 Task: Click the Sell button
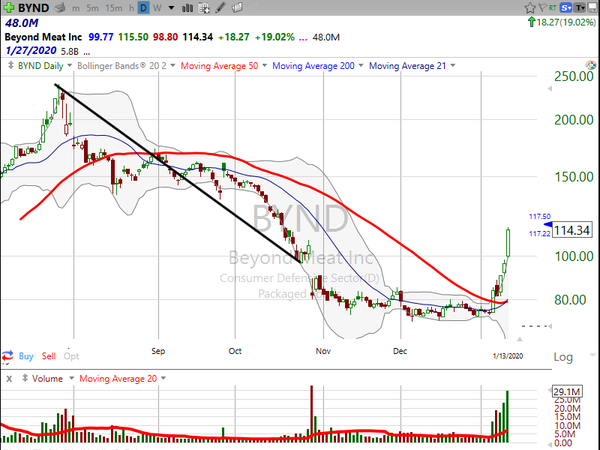[49, 356]
